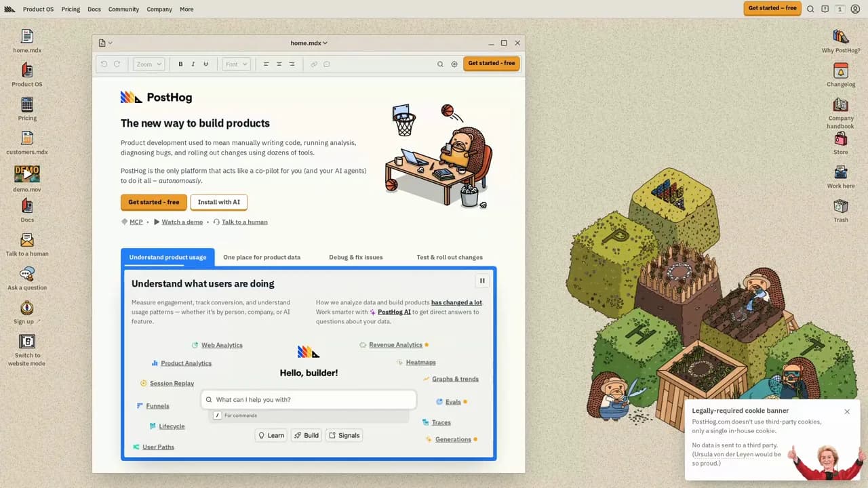Switch to Debug & fix issues tab

(356, 258)
